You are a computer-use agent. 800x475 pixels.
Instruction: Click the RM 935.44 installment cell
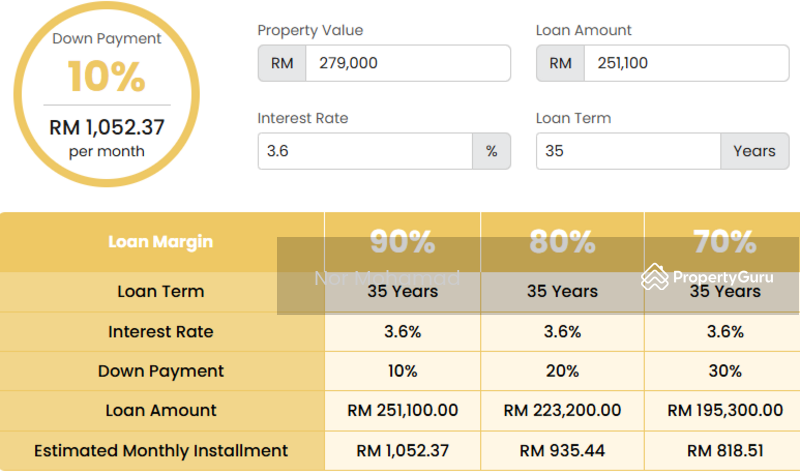[562, 451]
